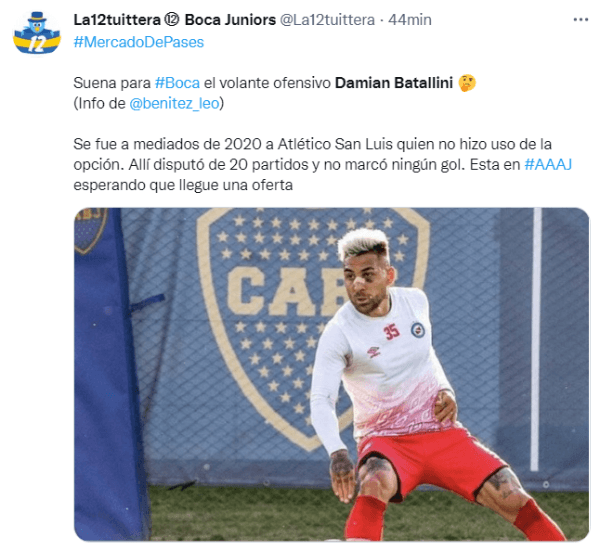This screenshot has width=600, height=550.
Task: Click the red Umbro logo on the shirt
Action: pyautogui.click(x=373, y=351)
